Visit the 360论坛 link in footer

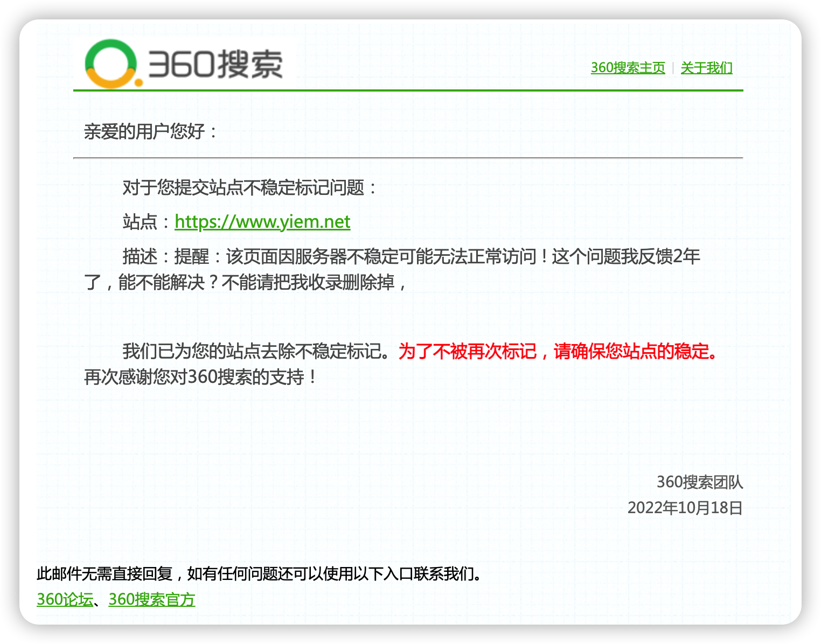(x=65, y=599)
